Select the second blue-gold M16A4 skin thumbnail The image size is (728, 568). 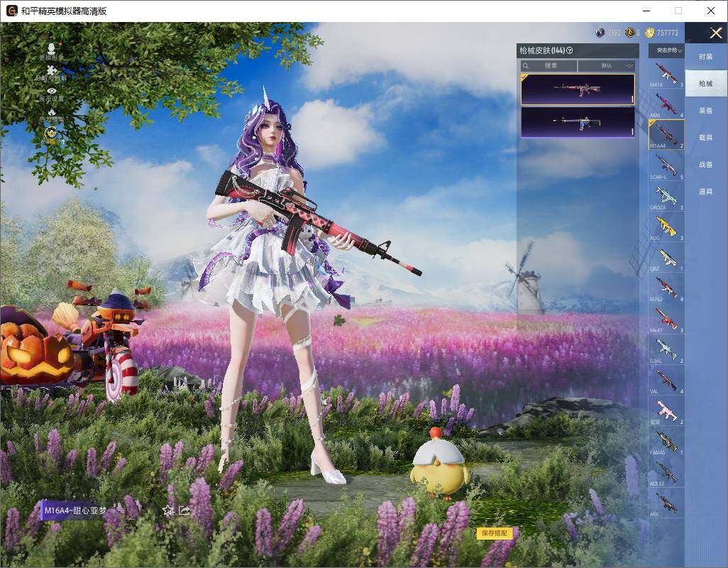pos(578,122)
